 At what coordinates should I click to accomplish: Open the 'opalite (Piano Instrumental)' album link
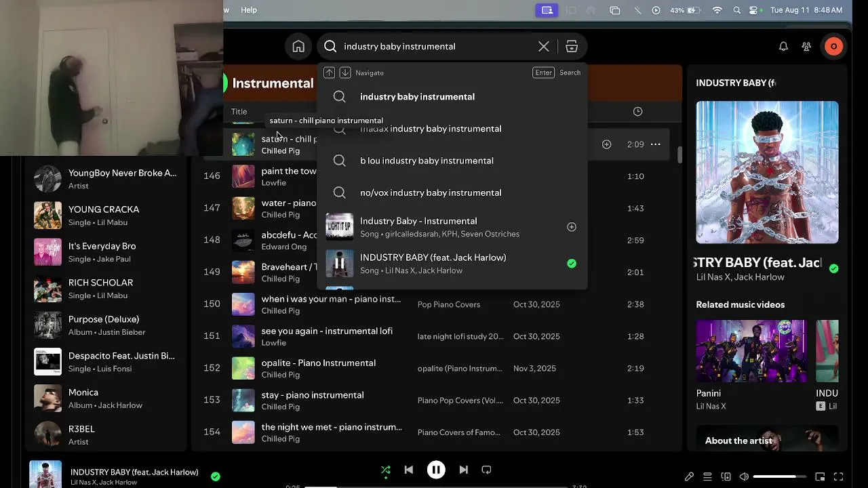460,368
